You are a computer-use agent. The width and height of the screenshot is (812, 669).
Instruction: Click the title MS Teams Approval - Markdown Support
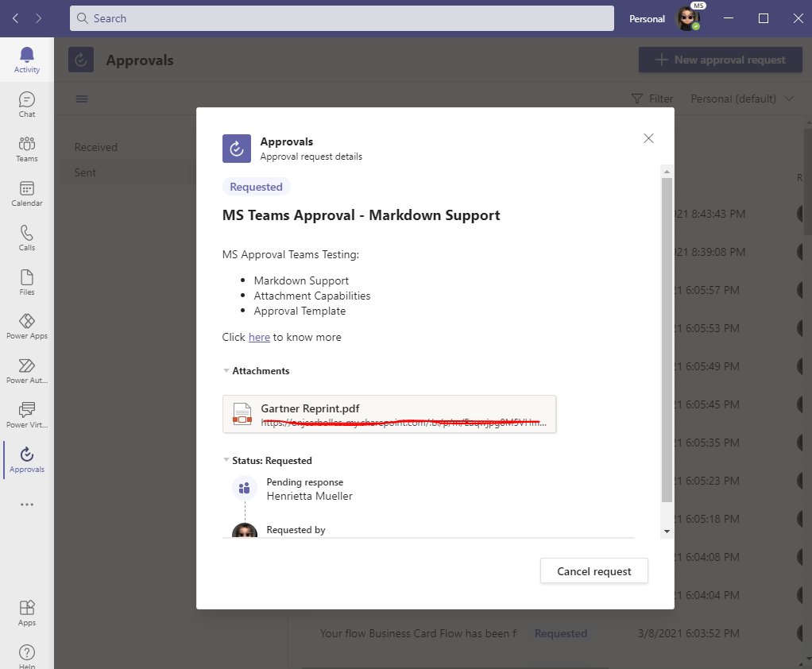pyautogui.click(x=361, y=215)
